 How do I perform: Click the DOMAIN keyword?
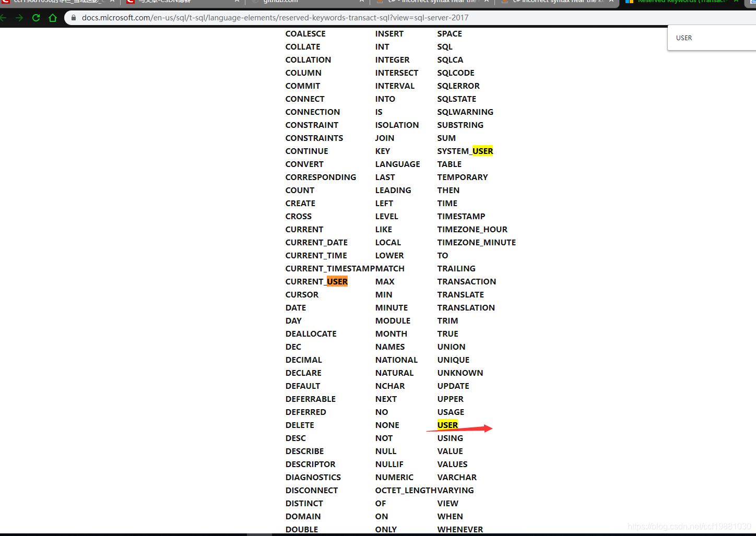(303, 517)
